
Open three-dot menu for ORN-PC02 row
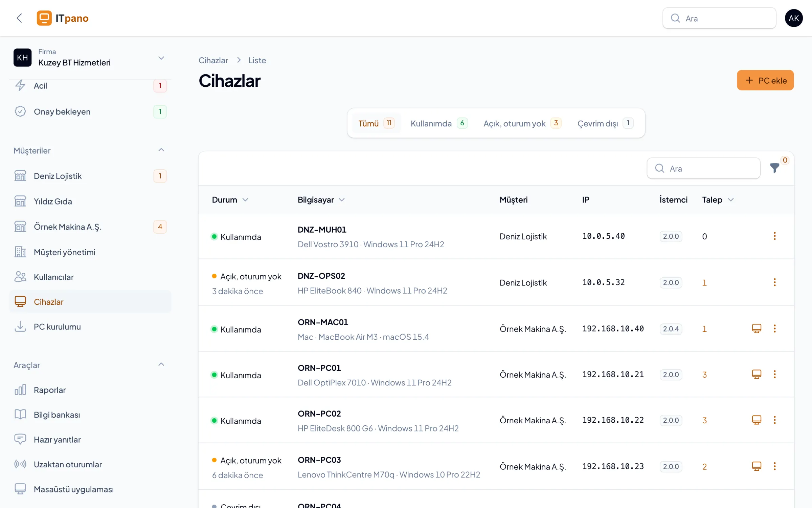pos(774,420)
